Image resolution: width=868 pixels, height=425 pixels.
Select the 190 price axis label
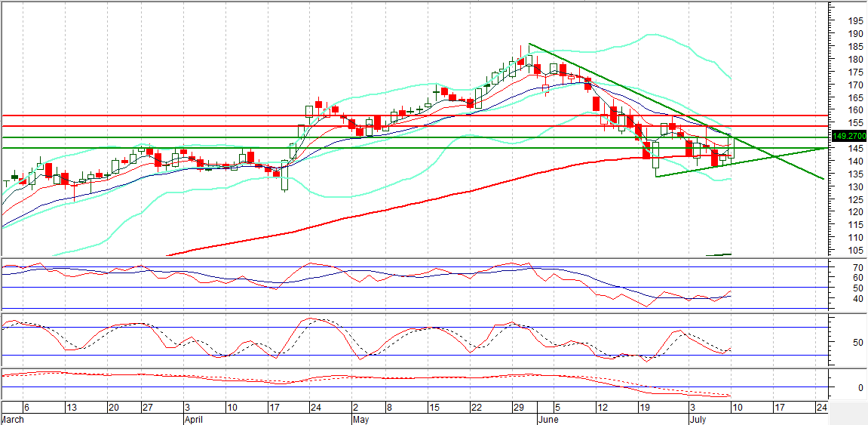tap(856, 34)
